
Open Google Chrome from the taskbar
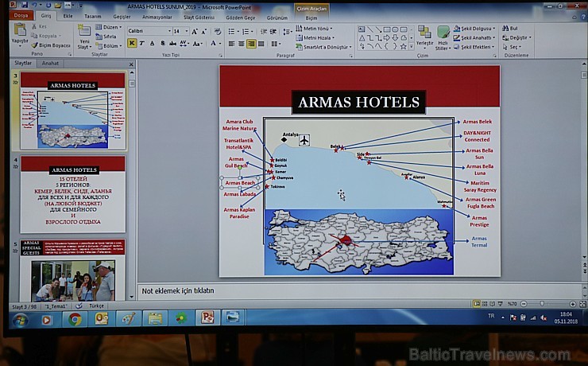pos(75,319)
